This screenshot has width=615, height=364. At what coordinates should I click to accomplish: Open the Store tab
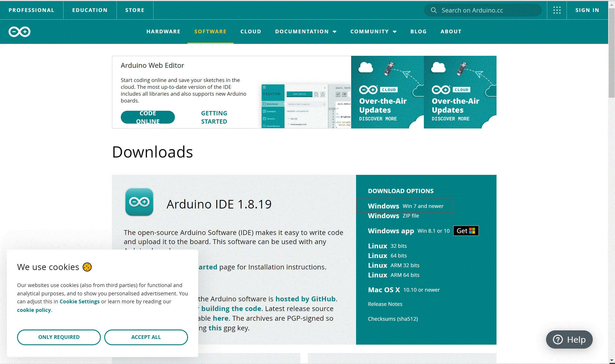[135, 10]
